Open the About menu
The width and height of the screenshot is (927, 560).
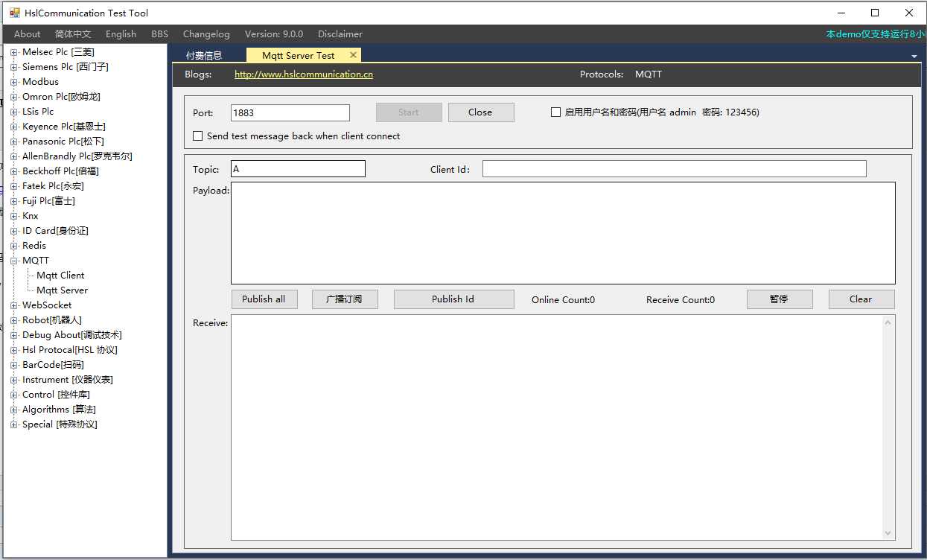tap(28, 34)
